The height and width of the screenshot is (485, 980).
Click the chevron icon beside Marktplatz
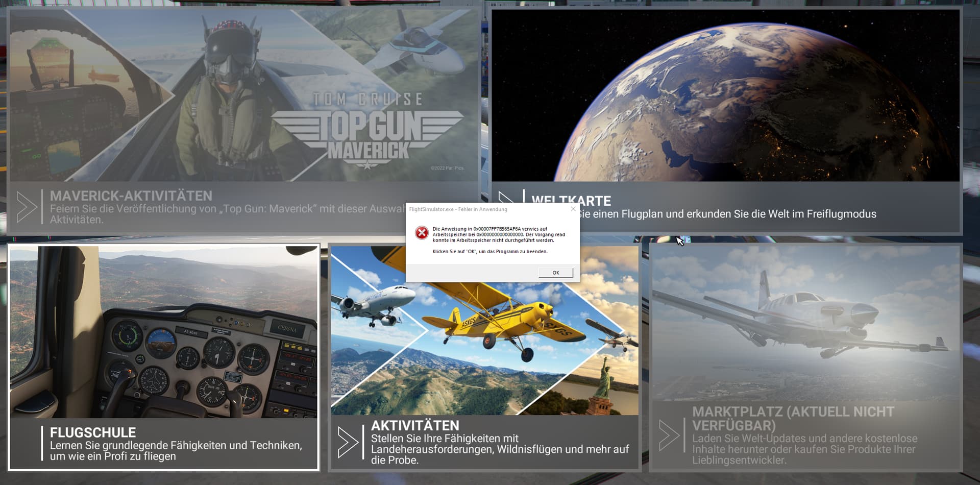point(669,435)
